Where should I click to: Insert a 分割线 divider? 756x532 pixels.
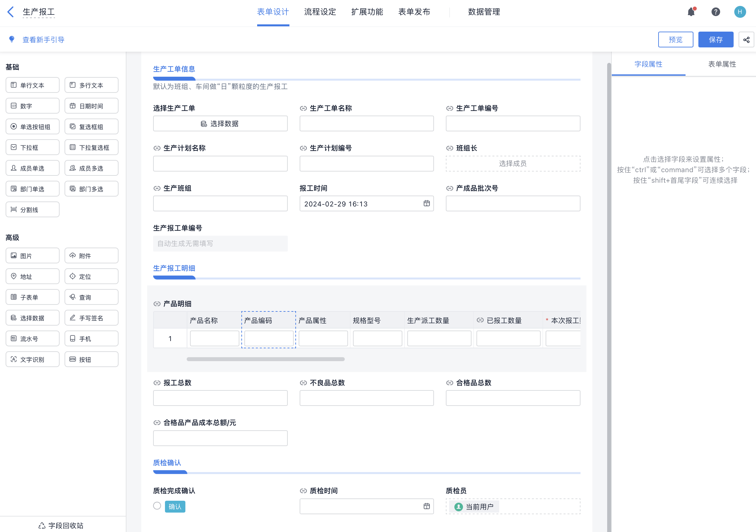[x=32, y=209]
